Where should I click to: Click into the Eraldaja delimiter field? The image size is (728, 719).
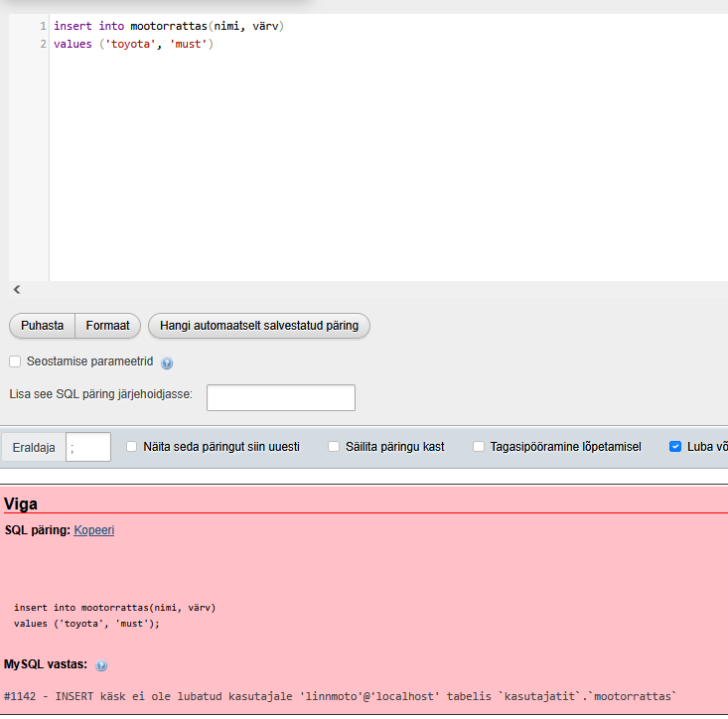coord(87,447)
